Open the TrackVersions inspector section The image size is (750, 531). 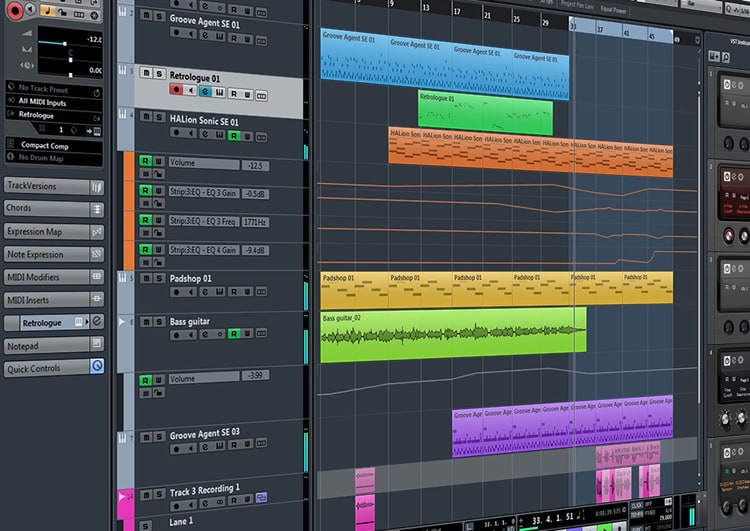[46, 186]
